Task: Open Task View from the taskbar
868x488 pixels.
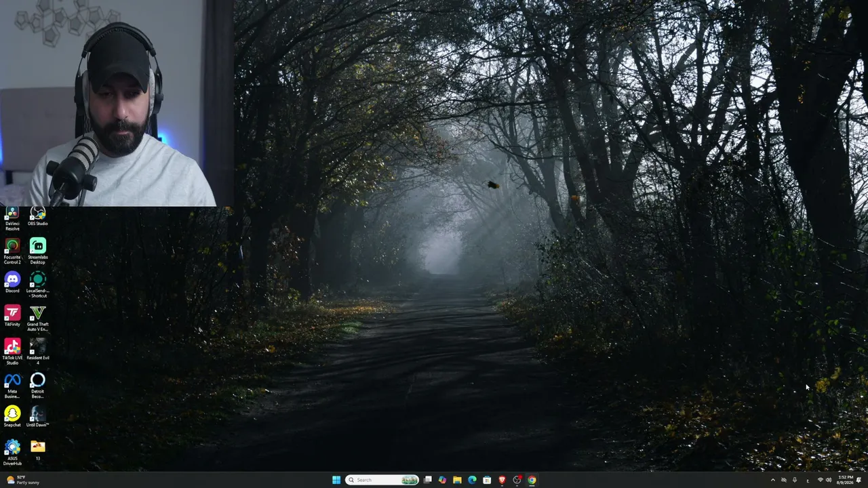Action: click(428, 480)
